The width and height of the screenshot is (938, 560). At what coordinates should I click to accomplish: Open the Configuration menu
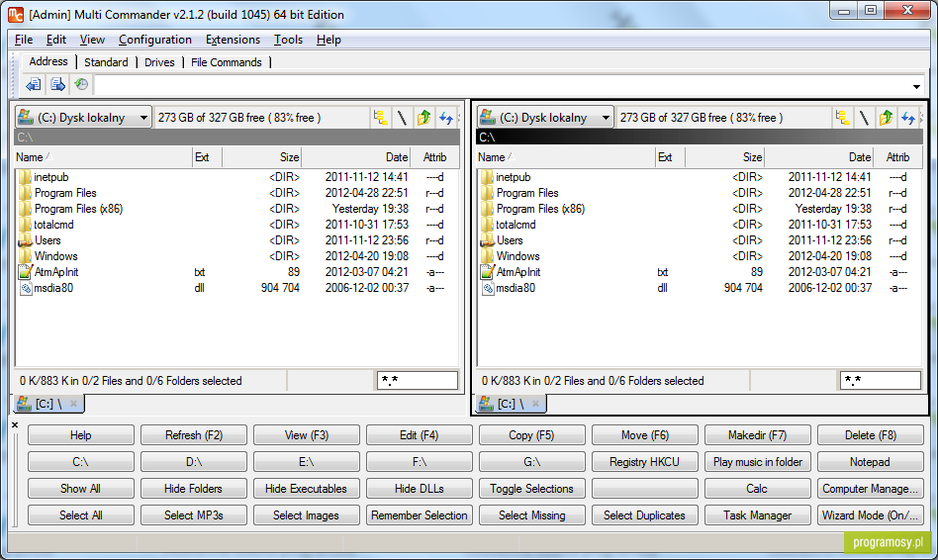click(155, 40)
